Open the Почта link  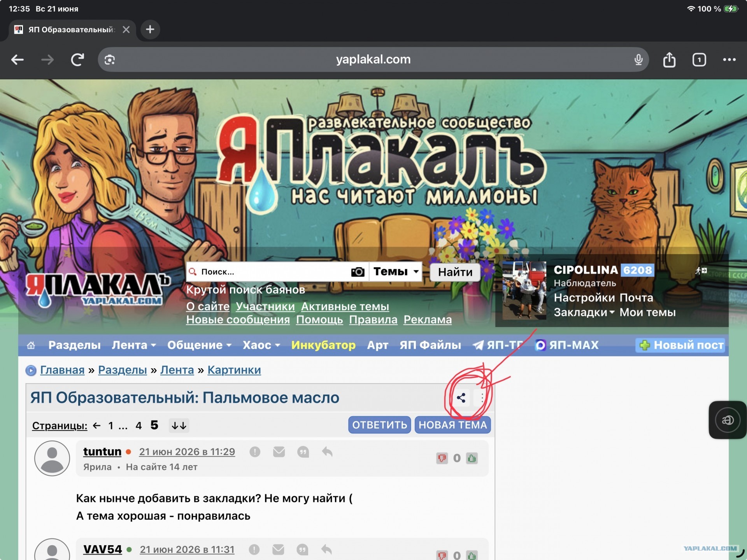click(x=636, y=297)
